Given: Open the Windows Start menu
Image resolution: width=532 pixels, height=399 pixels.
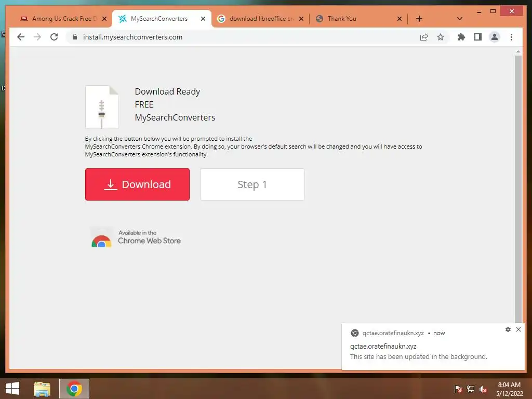Looking at the screenshot, I should point(12,389).
